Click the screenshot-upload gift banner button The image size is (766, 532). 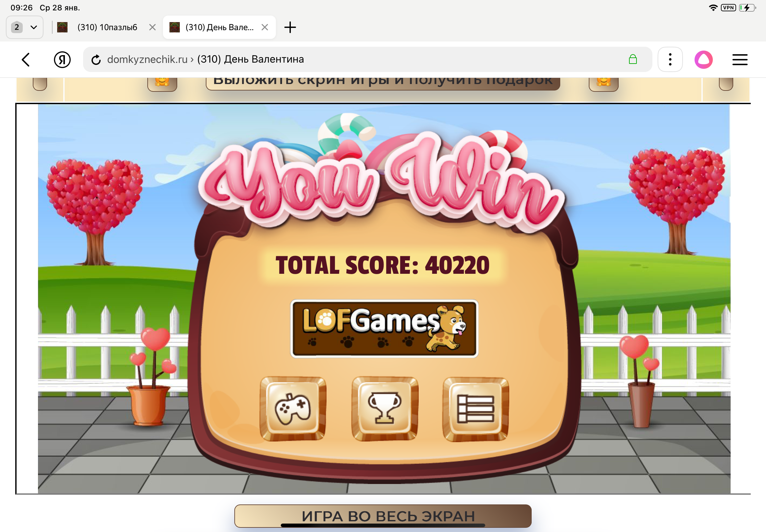(x=382, y=83)
